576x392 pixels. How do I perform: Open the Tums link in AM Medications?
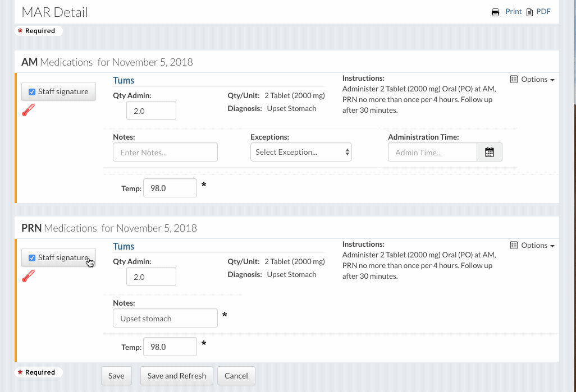click(124, 81)
